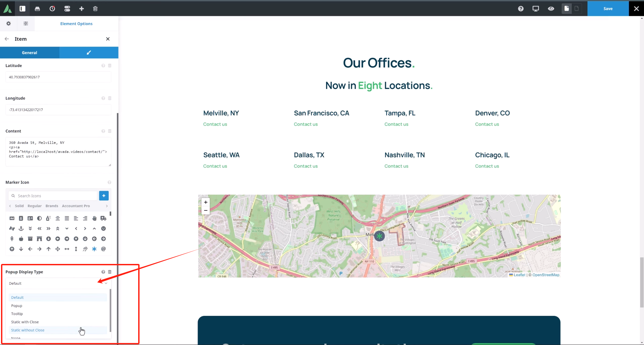Toggle the double-switch icon in top toolbar
644x345 pixels.
(x=67, y=9)
